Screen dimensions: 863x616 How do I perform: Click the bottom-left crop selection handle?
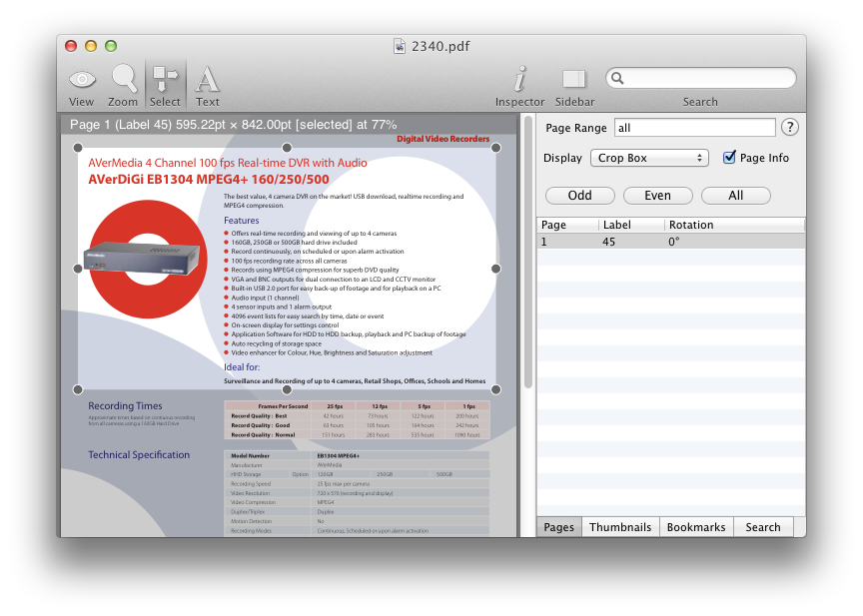tap(78, 389)
